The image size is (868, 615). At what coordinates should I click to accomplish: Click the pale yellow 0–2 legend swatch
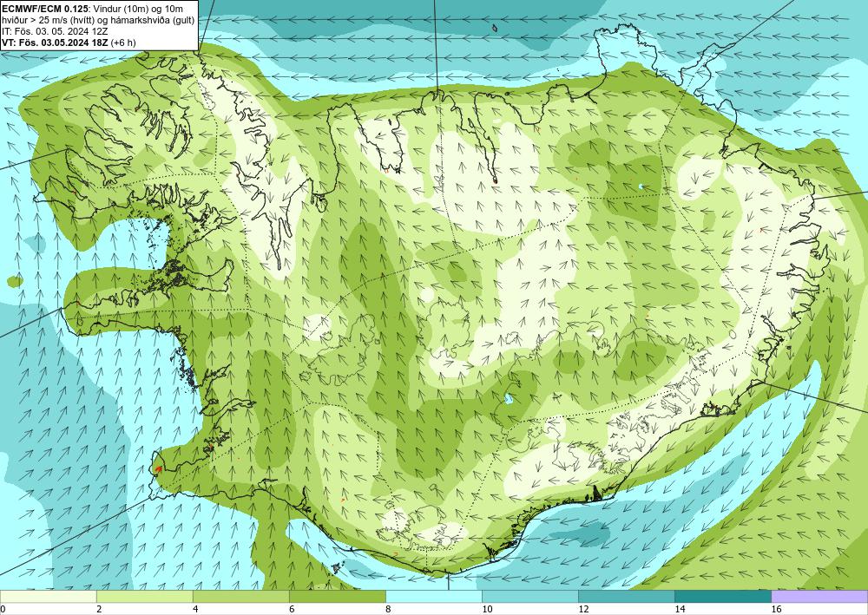tap(48, 596)
